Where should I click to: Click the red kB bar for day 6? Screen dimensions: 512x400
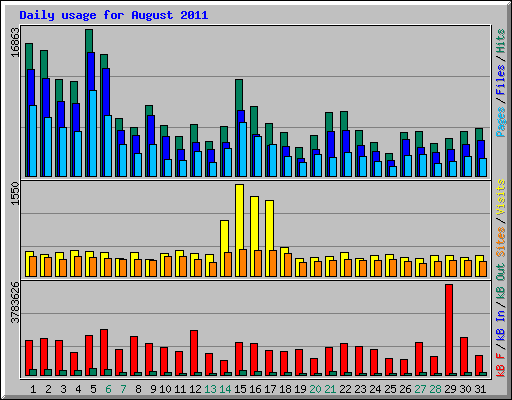pyautogui.click(x=104, y=353)
